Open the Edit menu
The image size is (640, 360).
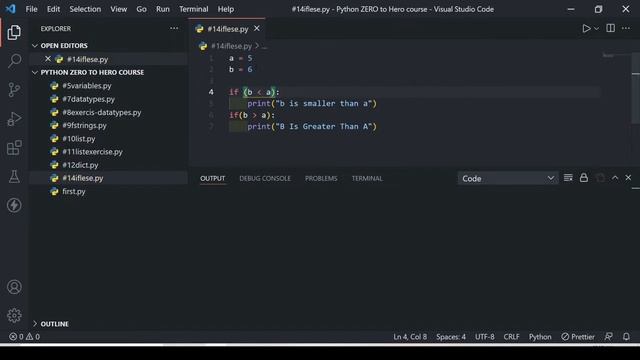click(53, 9)
